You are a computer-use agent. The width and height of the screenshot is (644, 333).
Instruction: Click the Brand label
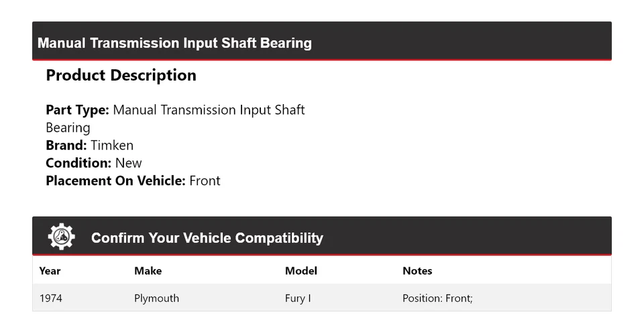[66, 145]
